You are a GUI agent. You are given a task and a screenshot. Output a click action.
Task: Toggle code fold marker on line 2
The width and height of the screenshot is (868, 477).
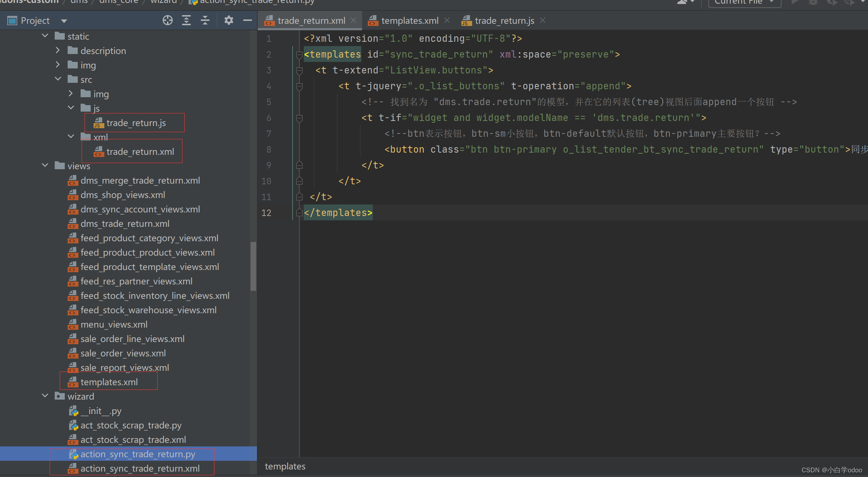point(299,55)
